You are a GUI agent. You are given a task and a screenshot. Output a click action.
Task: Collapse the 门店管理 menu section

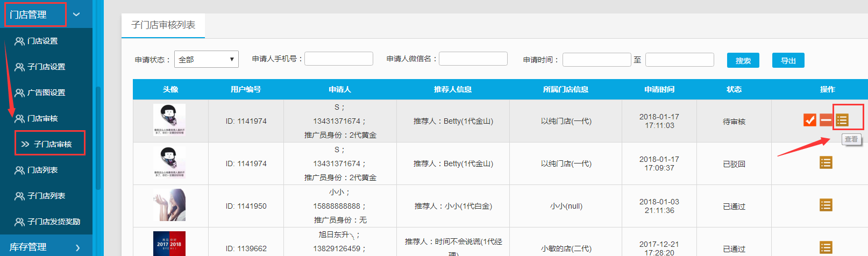pyautogui.click(x=76, y=15)
